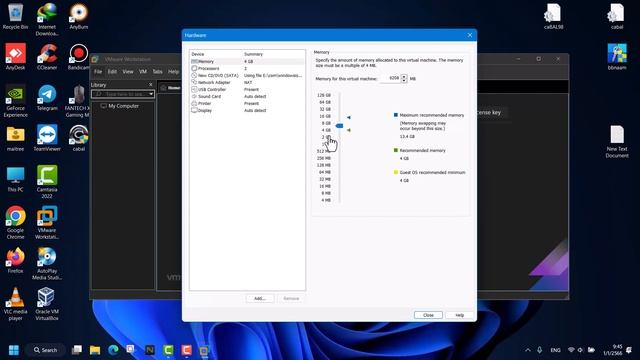The image size is (640, 360).
Task: Select My Computer in VMware Library
Action: click(120, 106)
